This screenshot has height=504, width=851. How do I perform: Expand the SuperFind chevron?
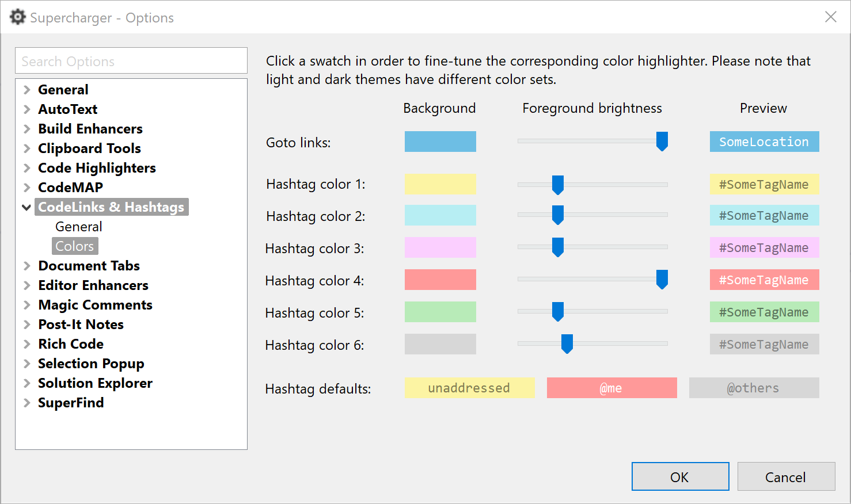point(26,403)
